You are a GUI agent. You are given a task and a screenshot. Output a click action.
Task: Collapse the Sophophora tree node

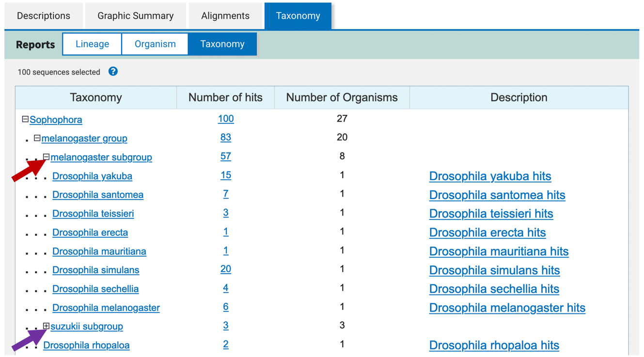coord(25,119)
